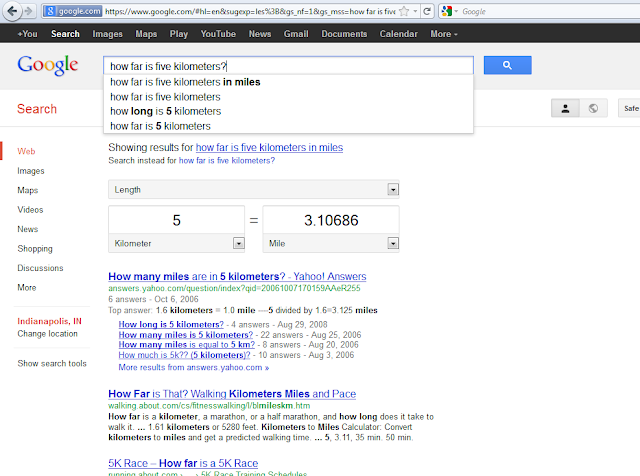Open 'how far is five kilometers in miles' link

tap(269, 147)
